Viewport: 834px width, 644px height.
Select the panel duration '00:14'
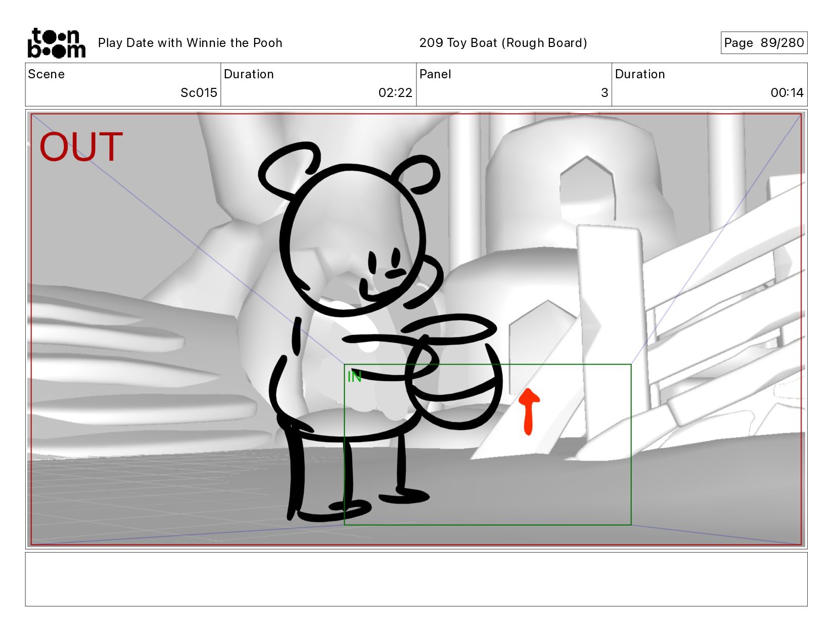pos(787,93)
